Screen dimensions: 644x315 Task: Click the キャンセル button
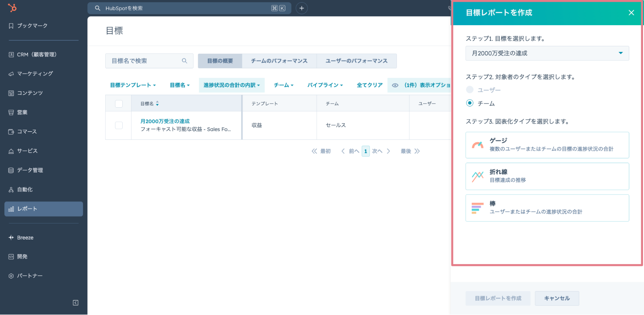pyautogui.click(x=556, y=298)
